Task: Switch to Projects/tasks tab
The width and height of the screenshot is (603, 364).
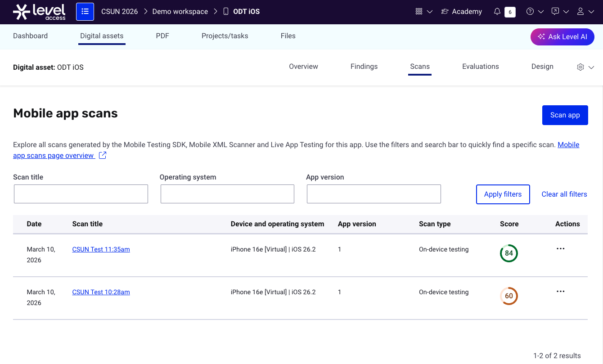Action: click(x=225, y=36)
